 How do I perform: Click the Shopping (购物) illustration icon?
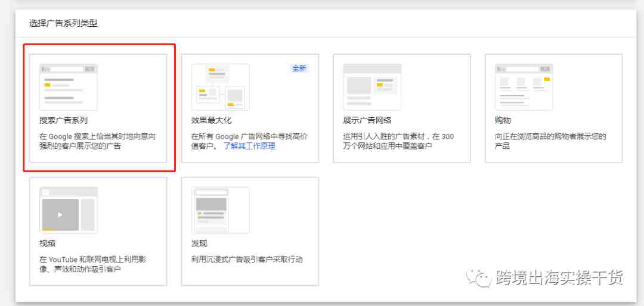[x=524, y=87]
